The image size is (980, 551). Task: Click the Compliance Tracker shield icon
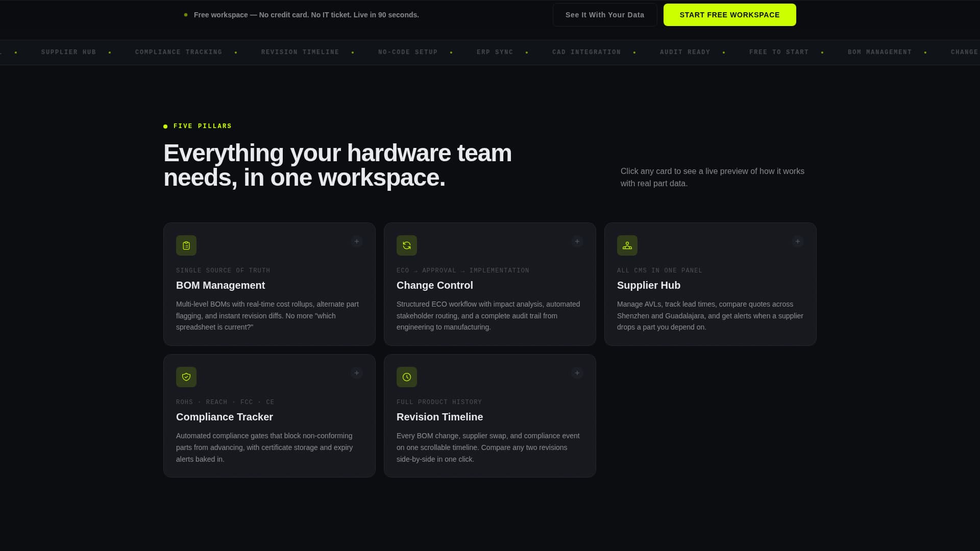pos(186,377)
